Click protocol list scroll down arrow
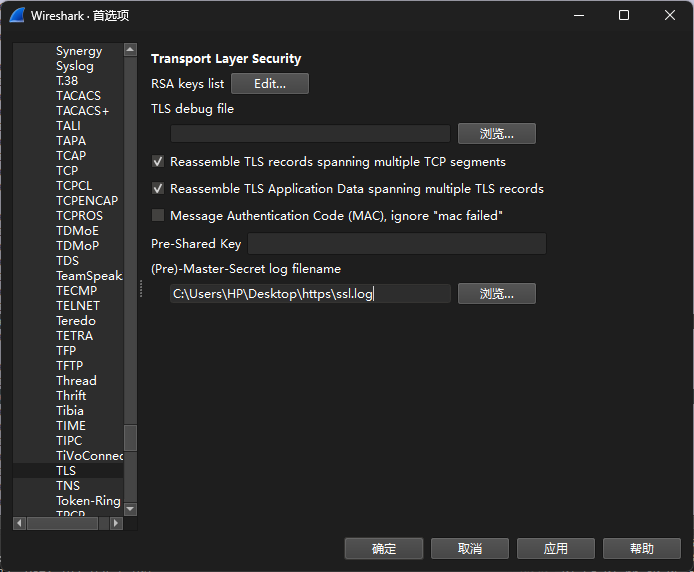Image resolution: width=694 pixels, height=572 pixels. [130, 510]
